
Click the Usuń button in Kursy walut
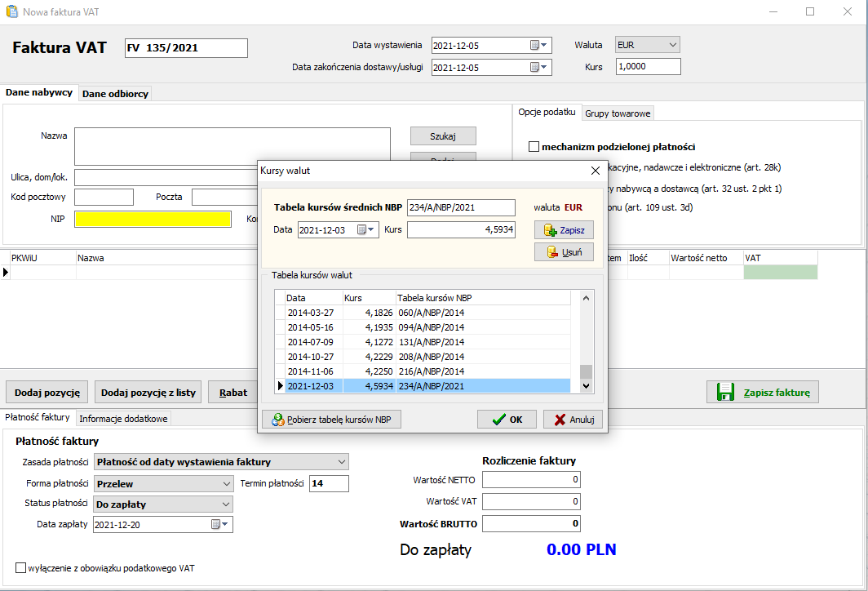564,252
